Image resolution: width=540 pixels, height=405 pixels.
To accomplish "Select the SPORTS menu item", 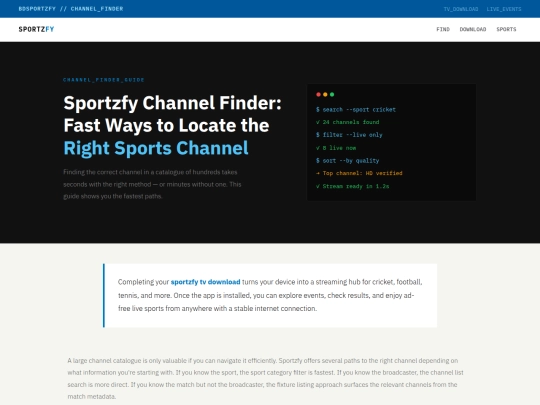I will tap(506, 29).
